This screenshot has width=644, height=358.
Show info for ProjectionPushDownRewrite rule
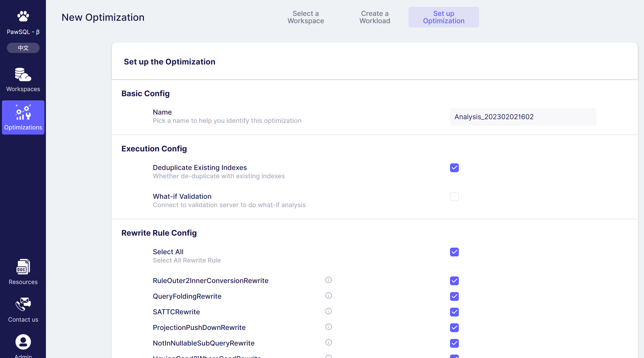[328, 327]
